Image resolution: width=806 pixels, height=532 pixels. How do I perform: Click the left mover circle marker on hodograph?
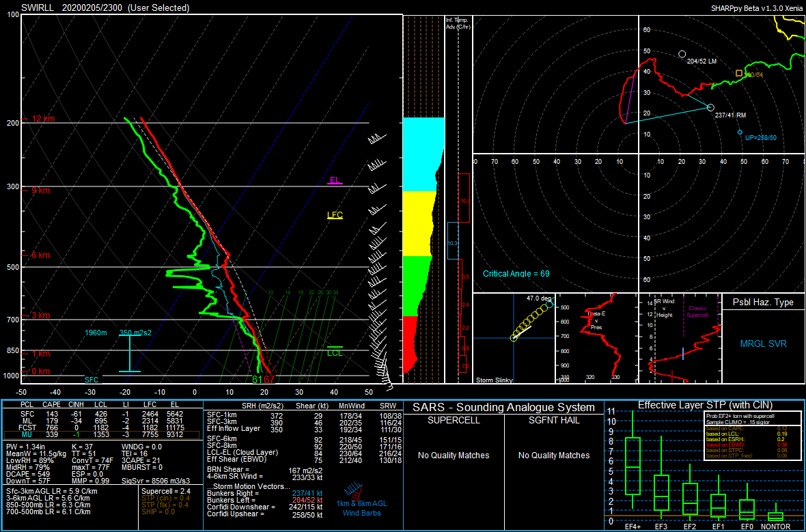point(682,54)
